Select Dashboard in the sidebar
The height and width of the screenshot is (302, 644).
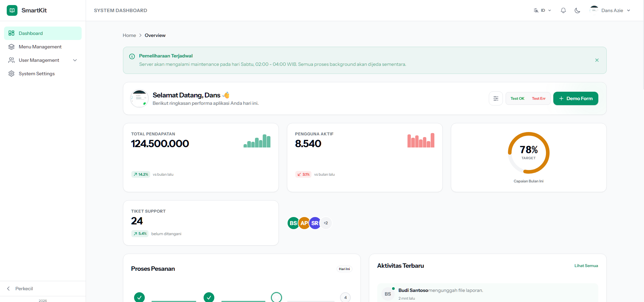[43, 33]
